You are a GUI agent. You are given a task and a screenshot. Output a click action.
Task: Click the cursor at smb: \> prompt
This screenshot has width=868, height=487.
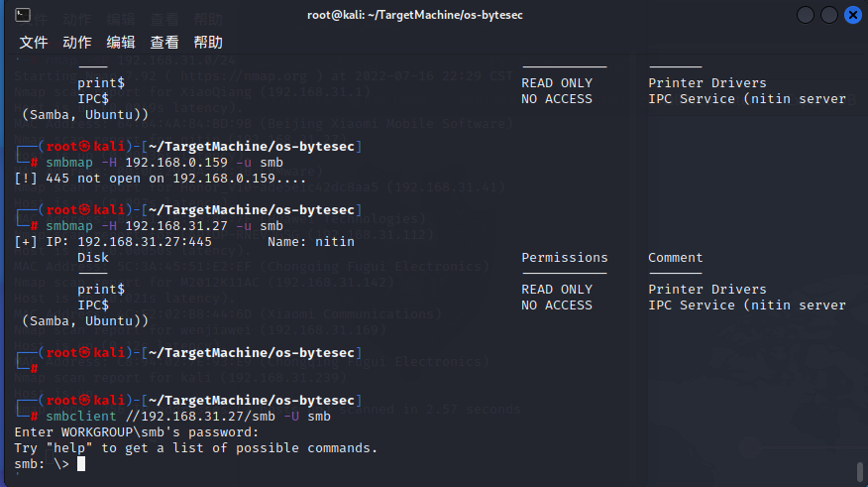(81, 464)
